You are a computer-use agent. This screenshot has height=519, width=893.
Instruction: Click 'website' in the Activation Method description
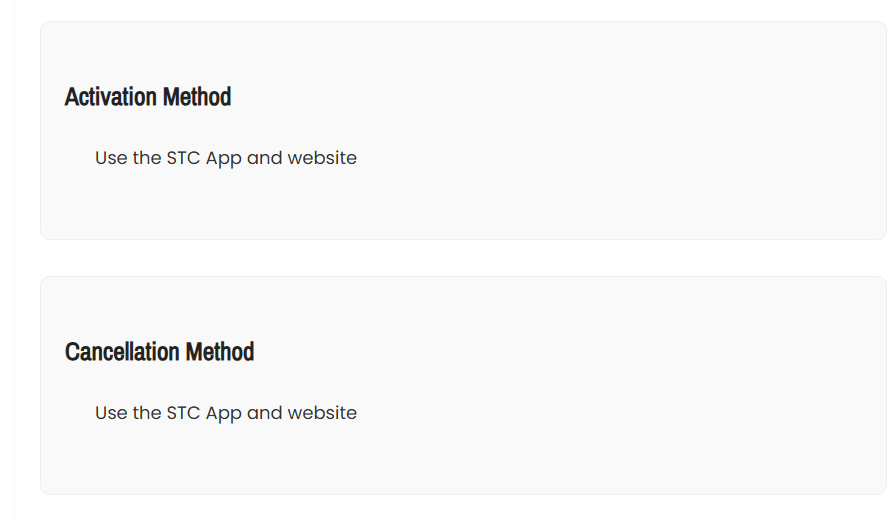[x=322, y=158]
